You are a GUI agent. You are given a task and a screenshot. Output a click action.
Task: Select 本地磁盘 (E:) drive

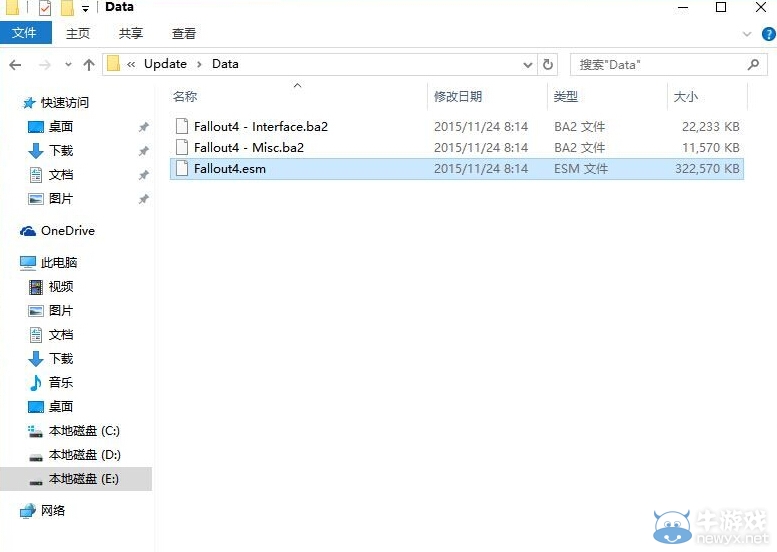coord(76,479)
